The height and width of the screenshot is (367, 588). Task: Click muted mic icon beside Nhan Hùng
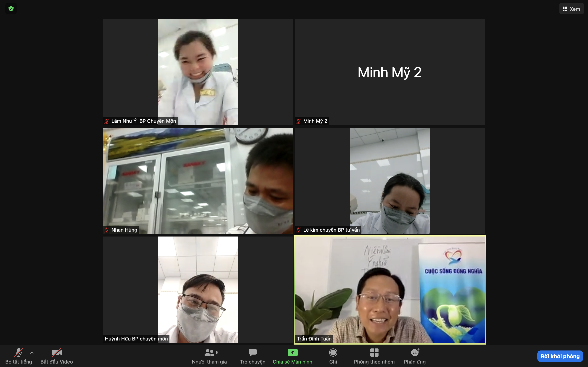coord(107,230)
